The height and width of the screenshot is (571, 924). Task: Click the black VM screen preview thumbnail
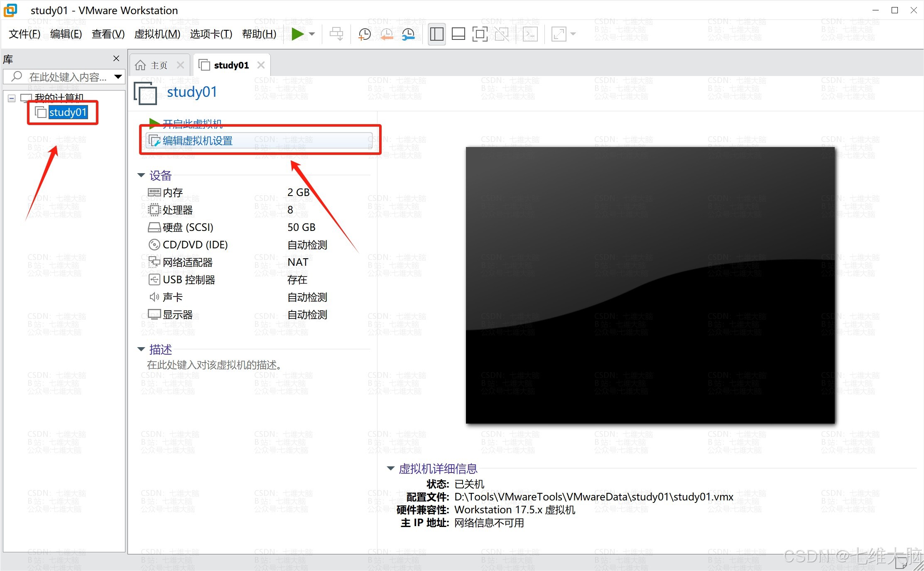[x=650, y=285]
